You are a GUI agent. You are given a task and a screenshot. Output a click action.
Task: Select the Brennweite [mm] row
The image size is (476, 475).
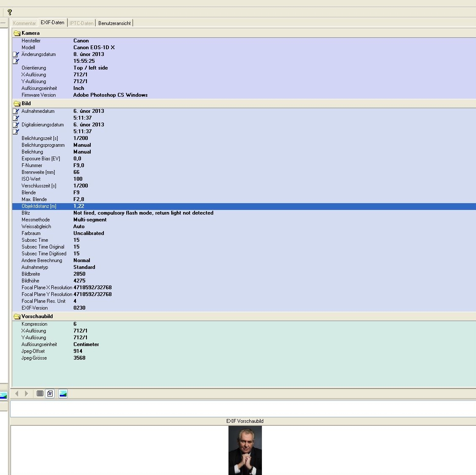tap(38, 172)
